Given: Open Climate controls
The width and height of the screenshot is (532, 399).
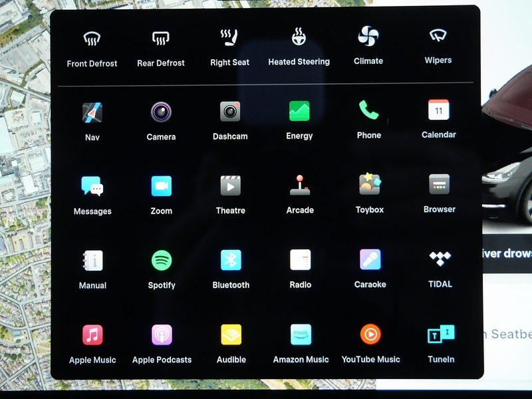Looking at the screenshot, I should pyautogui.click(x=368, y=37).
